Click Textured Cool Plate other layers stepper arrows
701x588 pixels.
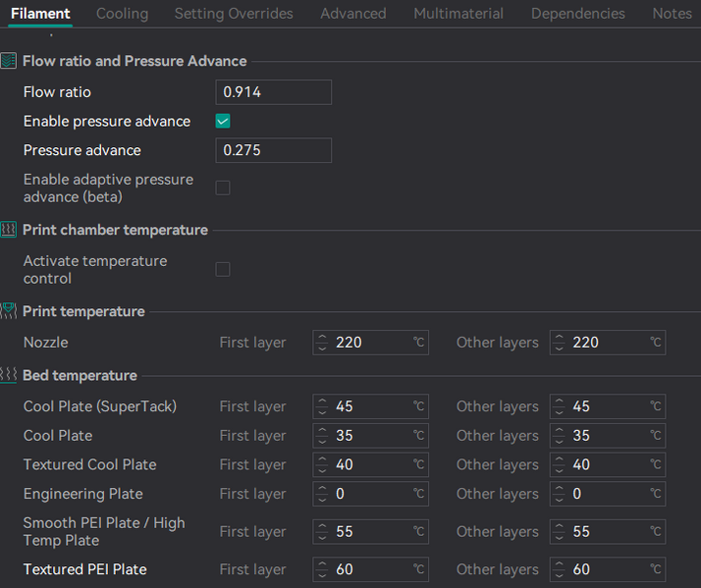pos(560,464)
